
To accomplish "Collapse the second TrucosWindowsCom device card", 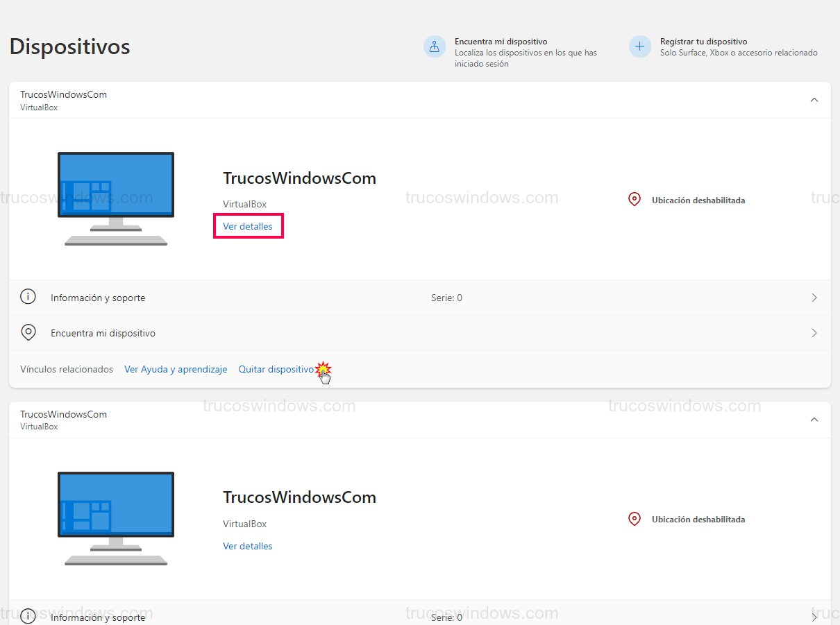I will 814,420.
